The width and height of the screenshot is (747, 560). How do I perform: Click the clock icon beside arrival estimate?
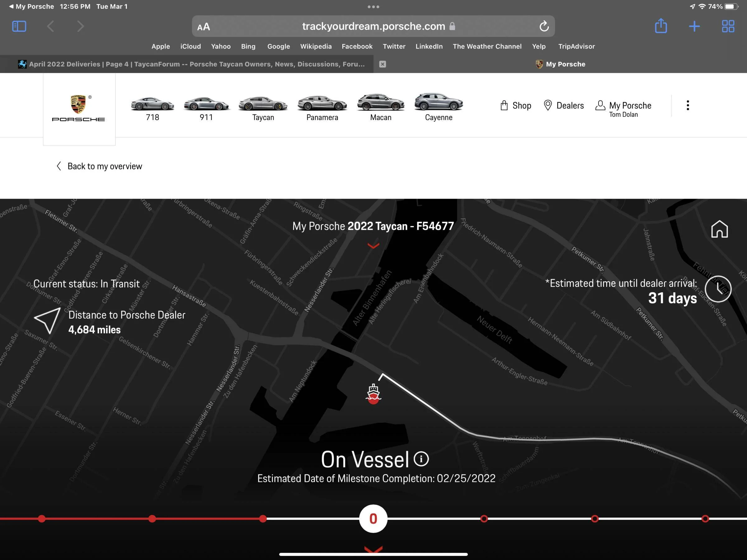tap(718, 289)
